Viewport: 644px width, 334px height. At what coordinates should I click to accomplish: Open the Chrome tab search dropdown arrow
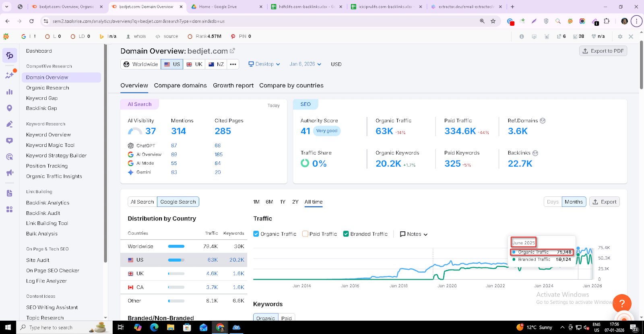[7, 6]
